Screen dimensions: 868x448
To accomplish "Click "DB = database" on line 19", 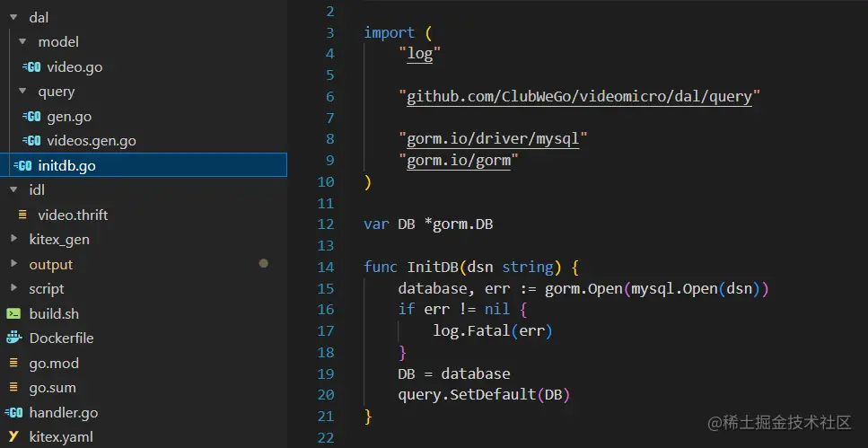I will 454,373.
